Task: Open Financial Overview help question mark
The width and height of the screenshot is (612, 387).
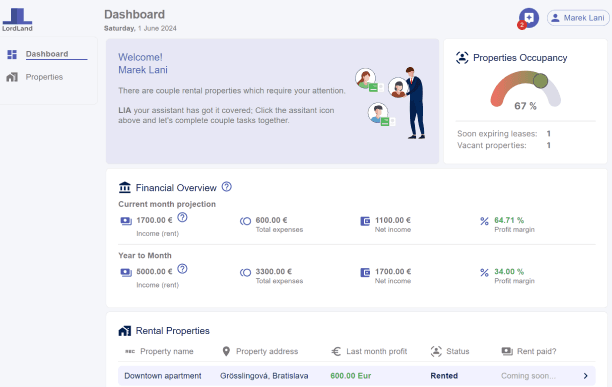Action: point(226,187)
